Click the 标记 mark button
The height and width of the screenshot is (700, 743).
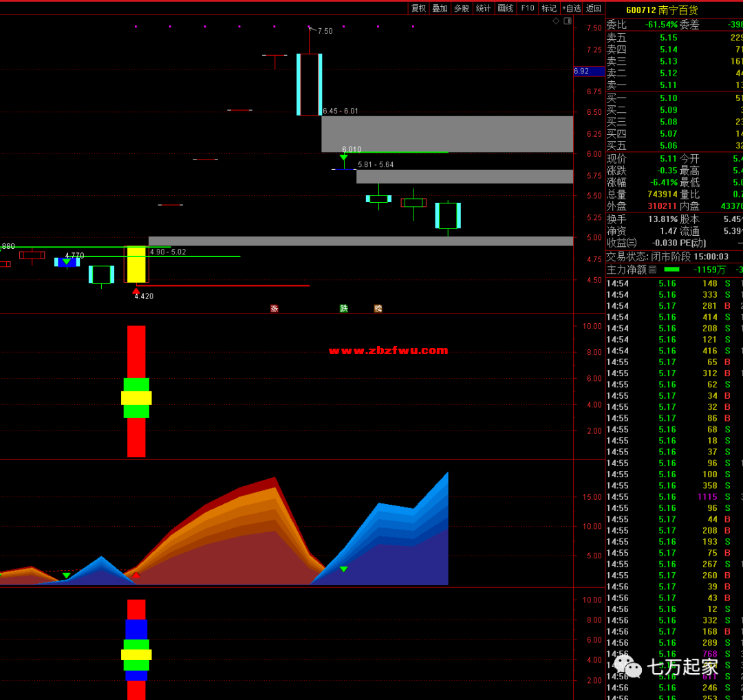549,8
